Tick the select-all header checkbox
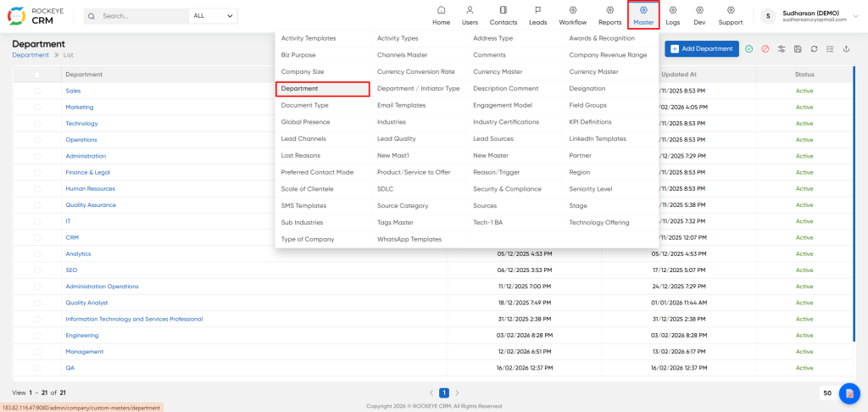 tap(37, 75)
